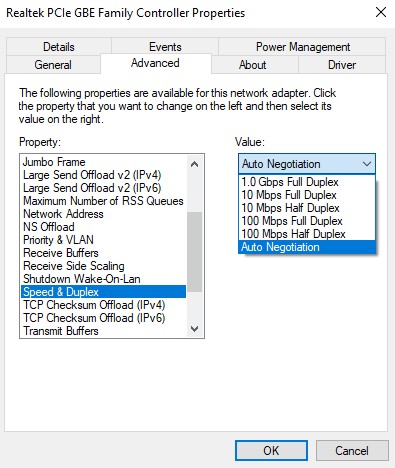Viewport: 395px width, 468px height.
Task: Open the Power Management tab
Action: [x=303, y=47]
